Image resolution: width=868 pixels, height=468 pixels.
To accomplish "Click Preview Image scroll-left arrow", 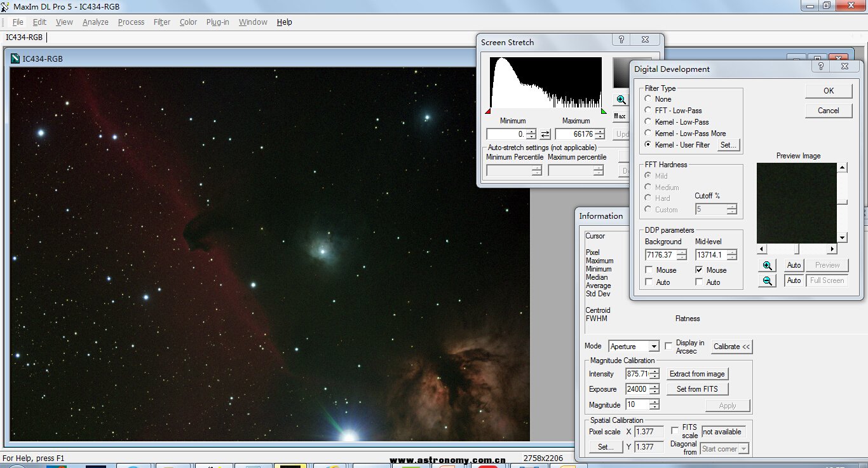I will pos(761,249).
